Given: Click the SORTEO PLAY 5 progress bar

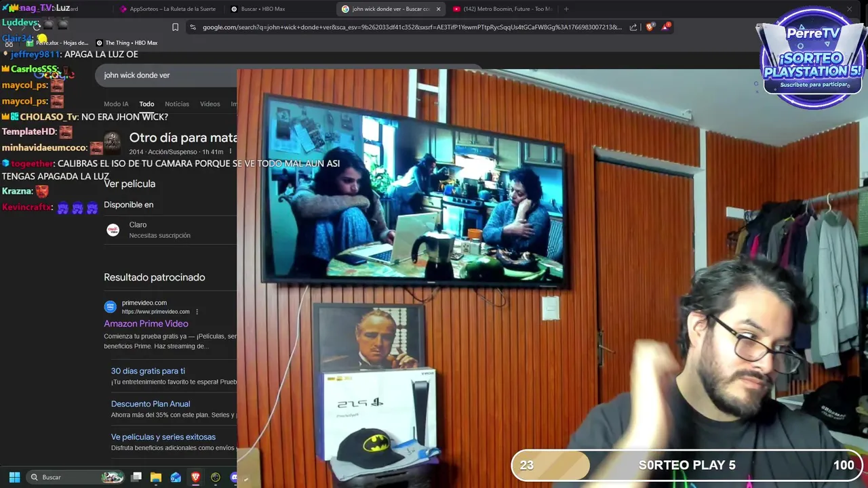Looking at the screenshot, I should [687, 465].
